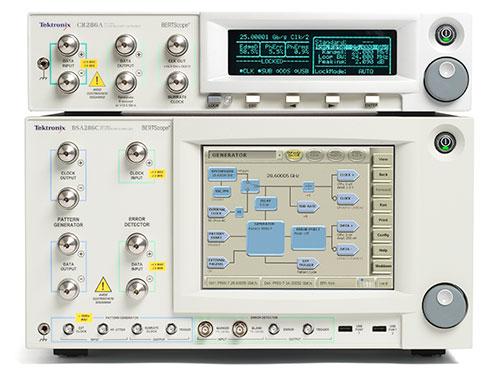Click CR286A Subrate Clock connector
Screen dimensions: 500x375
177,82
